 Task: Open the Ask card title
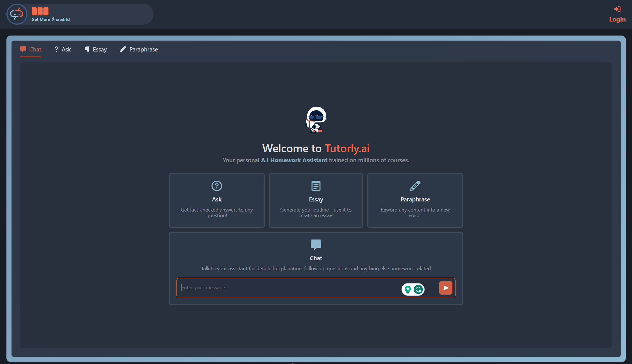pyautogui.click(x=217, y=199)
